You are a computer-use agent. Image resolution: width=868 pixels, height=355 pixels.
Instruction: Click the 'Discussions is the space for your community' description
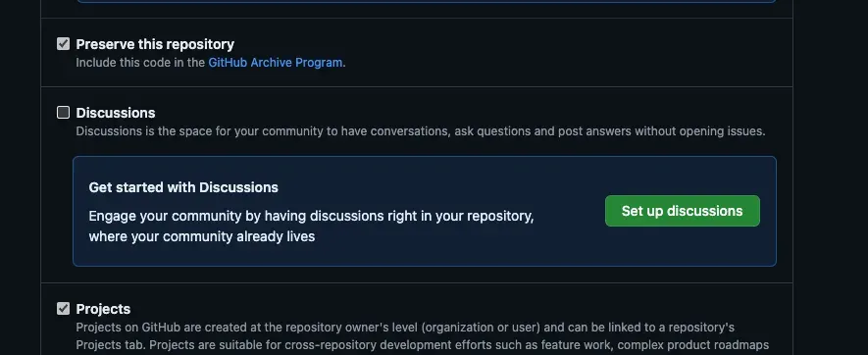(421, 131)
